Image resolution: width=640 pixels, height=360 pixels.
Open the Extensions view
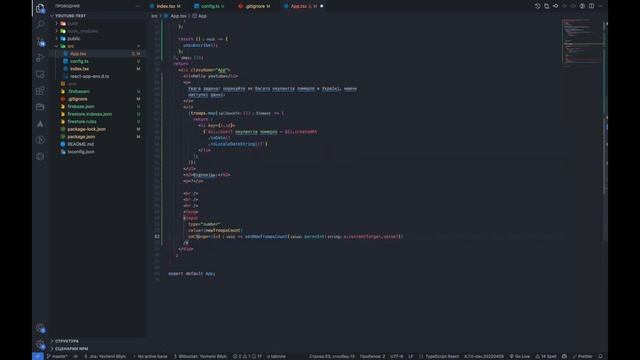[x=40, y=91]
